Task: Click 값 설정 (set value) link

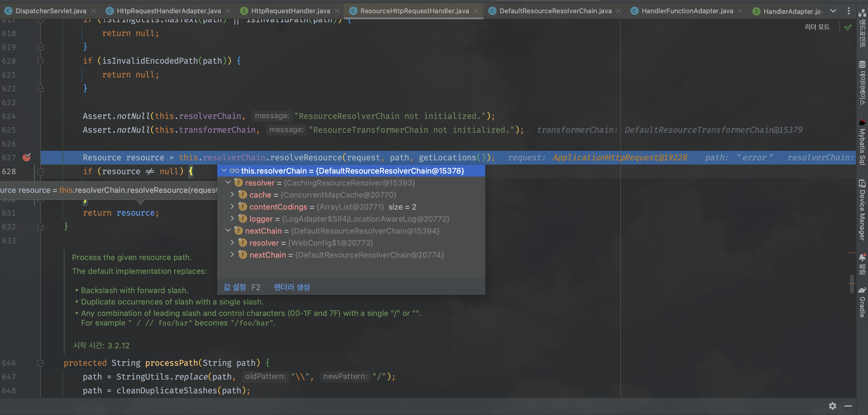Action: click(x=235, y=287)
